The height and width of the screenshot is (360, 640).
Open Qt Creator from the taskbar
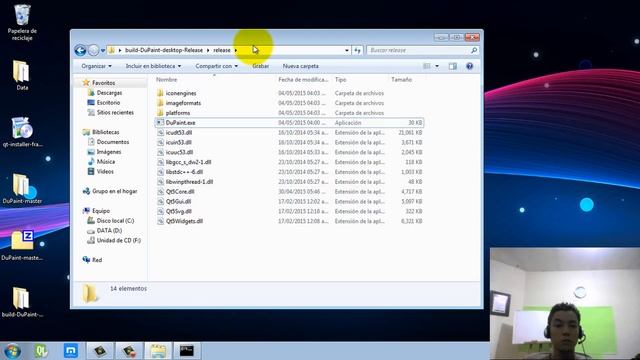41,351
